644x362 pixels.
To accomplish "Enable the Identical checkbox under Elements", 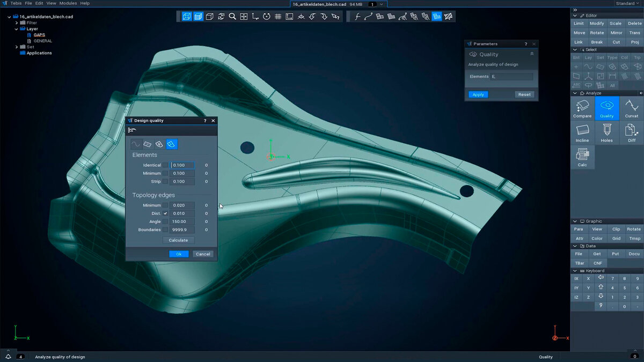I will [x=165, y=165].
